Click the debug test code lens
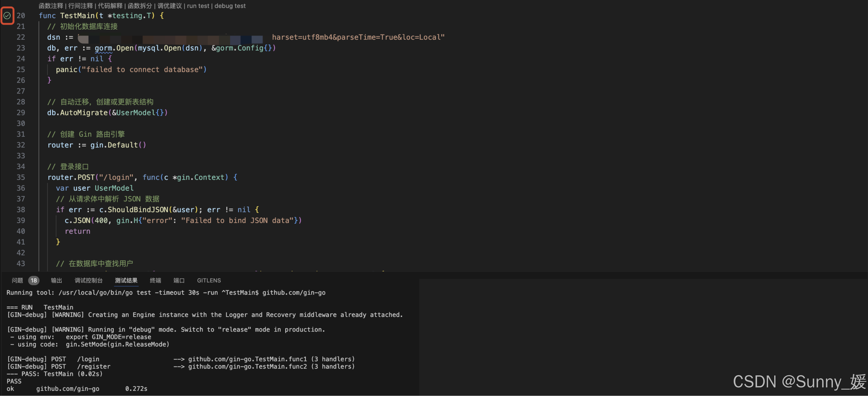 point(230,6)
